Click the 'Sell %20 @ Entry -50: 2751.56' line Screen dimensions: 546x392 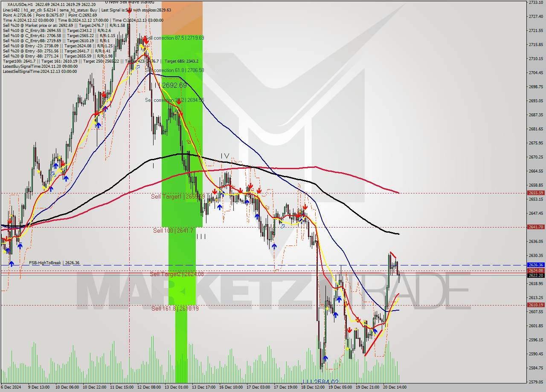coord(56,51)
